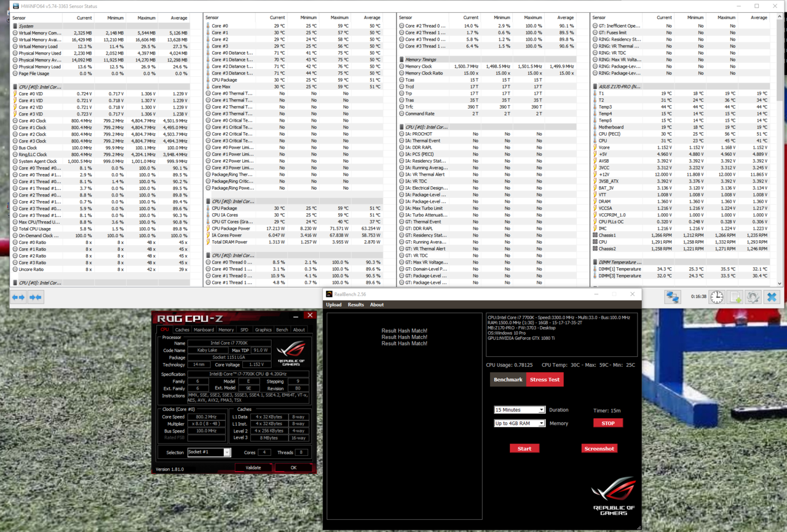Click the STOP button in RealBench
Image resolution: width=787 pixels, height=532 pixels.
pyautogui.click(x=608, y=423)
